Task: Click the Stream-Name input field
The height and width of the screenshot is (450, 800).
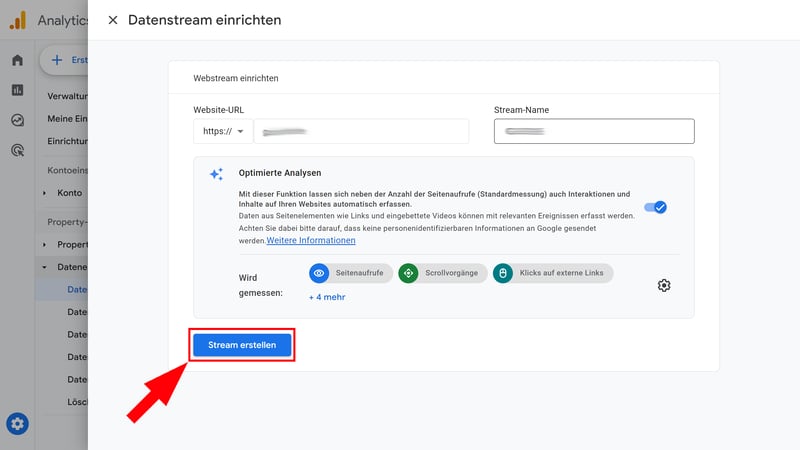Action: click(x=594, y=131)
